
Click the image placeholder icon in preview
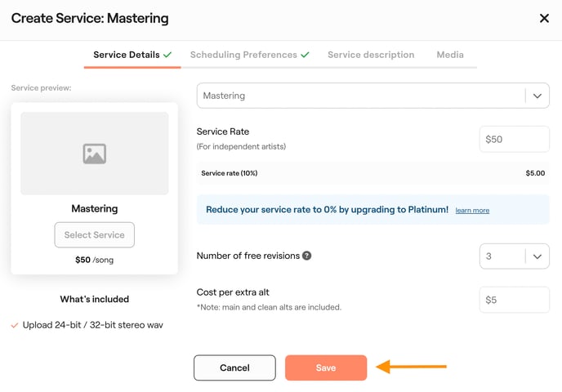pyautogui.click(x=94, y=154)
